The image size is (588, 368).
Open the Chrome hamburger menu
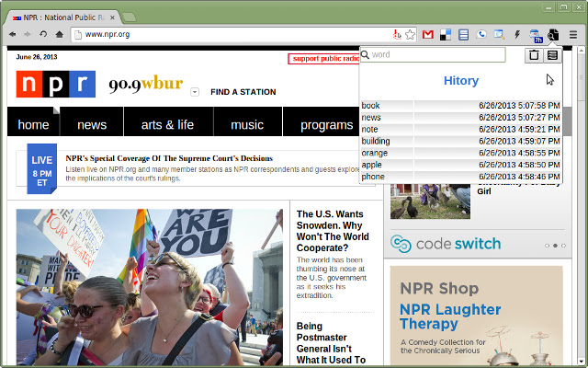click(x=573, y=35)
